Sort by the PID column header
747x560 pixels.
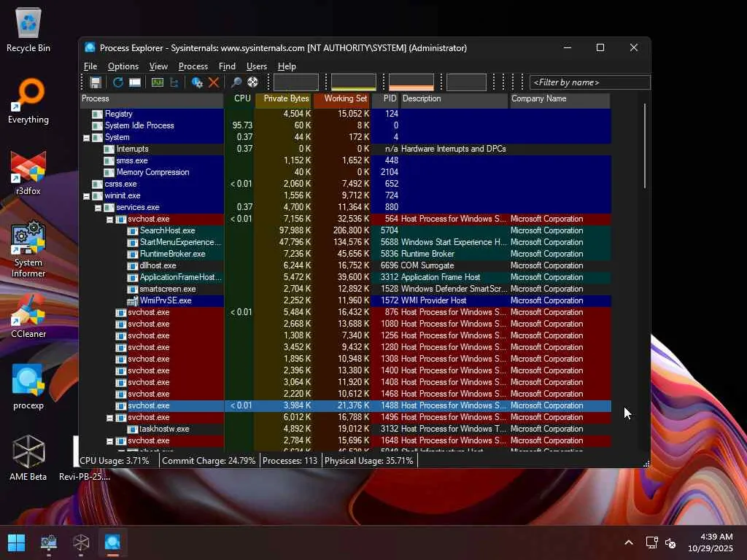point(385,99)
